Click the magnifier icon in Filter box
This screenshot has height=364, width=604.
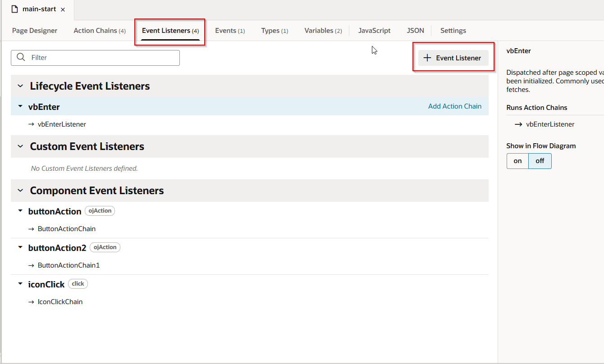[21, 57]
